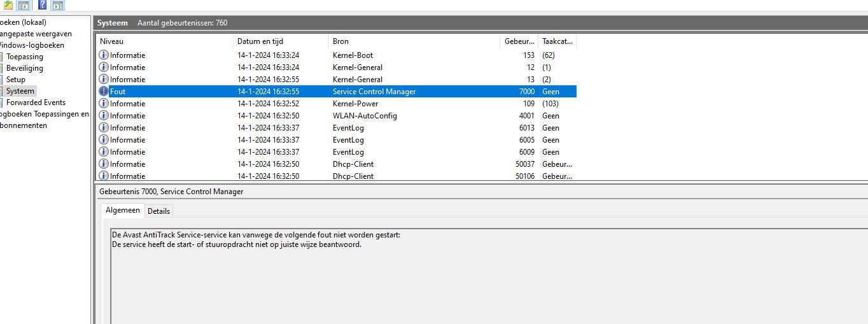Click event ID 109 cell
868x324 pixels.
pyautogui.click(x=529, y=104)
